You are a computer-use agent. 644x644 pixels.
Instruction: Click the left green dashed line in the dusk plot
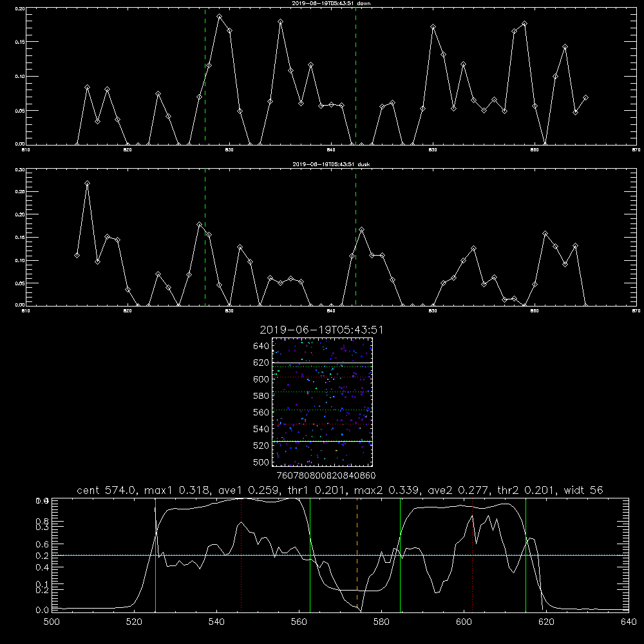pos(205,237)
